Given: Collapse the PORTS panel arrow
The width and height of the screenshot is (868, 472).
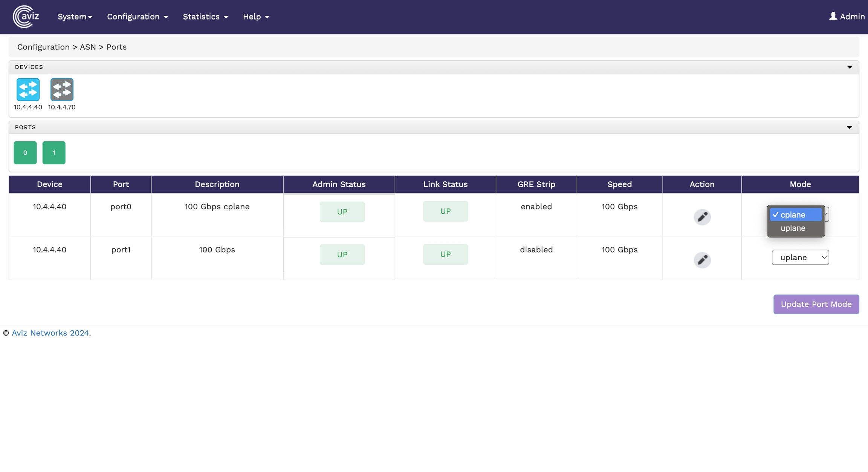Looking at the screenshot, I should coord(850,127).
